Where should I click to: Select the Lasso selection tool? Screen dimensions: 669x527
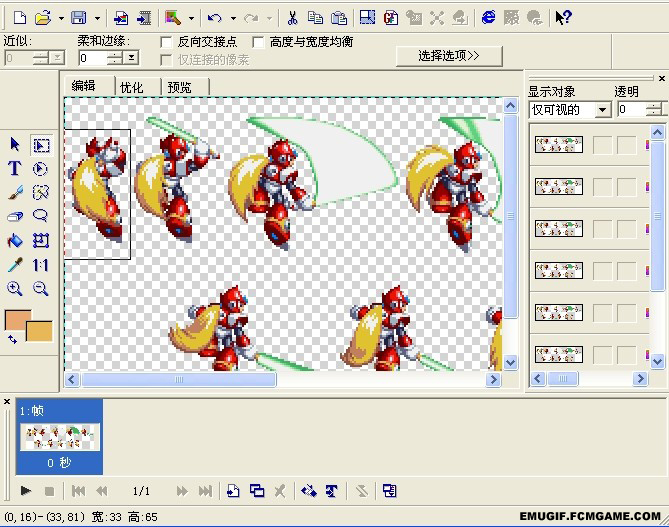point(41,215)
